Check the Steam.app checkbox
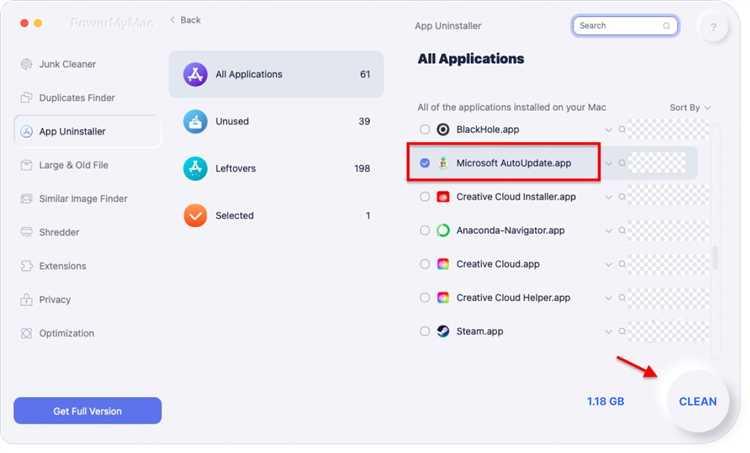Screen dimensions: 750x453 [x=424, y=331]
